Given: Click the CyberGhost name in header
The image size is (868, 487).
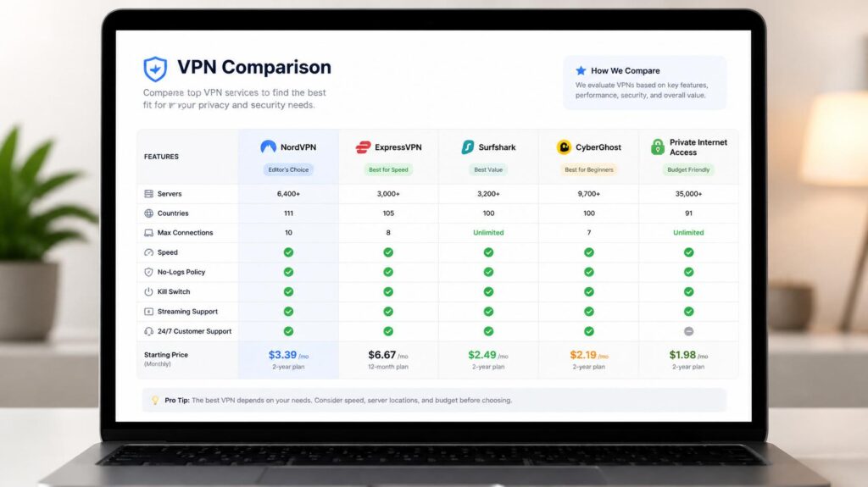Looking at the screenshot, I should 598,147.
